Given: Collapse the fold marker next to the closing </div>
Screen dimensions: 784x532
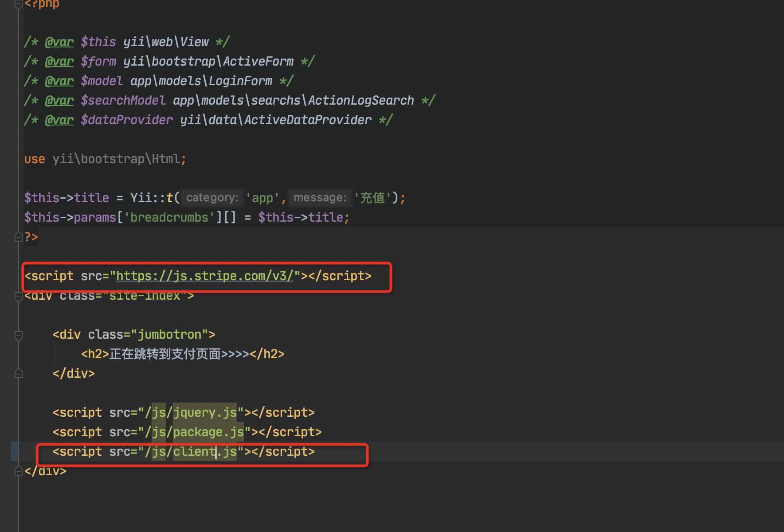Looking at the screenshot, I should coord(18,374).
